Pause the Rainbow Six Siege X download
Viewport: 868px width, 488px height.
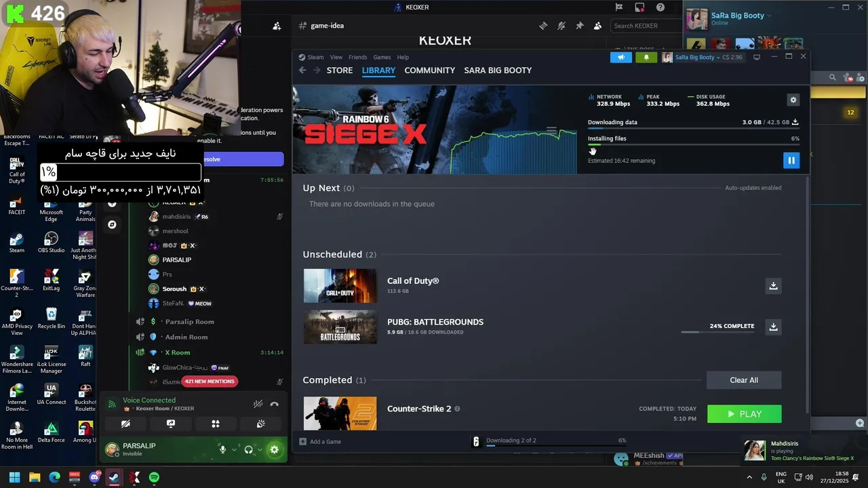pyautogui.click(x=791, y=160)
